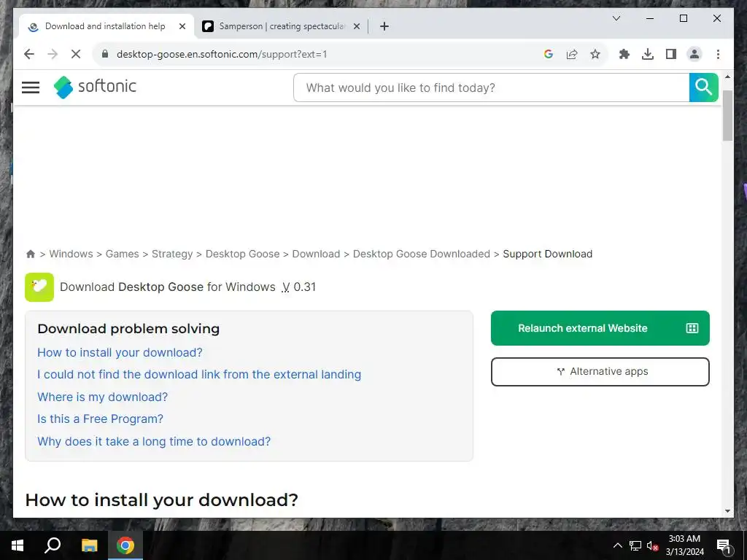Click Download problem solving heading

click(128, 329)
